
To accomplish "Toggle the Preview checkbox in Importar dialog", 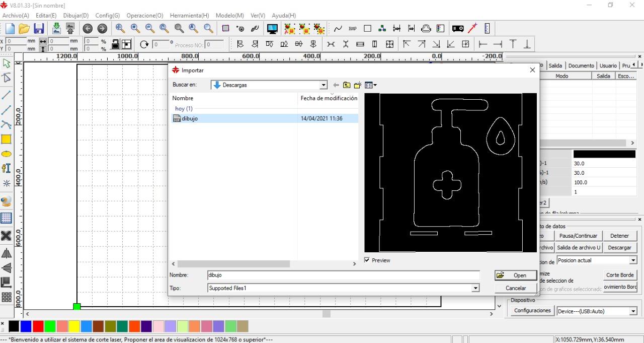I will 367,260.
